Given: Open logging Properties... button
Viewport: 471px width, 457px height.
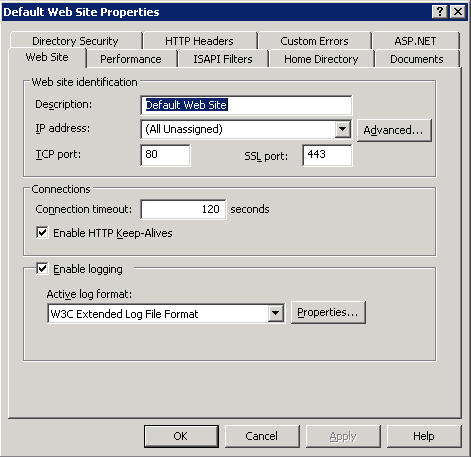Looking at the screenshot, I should [x=328, y=312].
